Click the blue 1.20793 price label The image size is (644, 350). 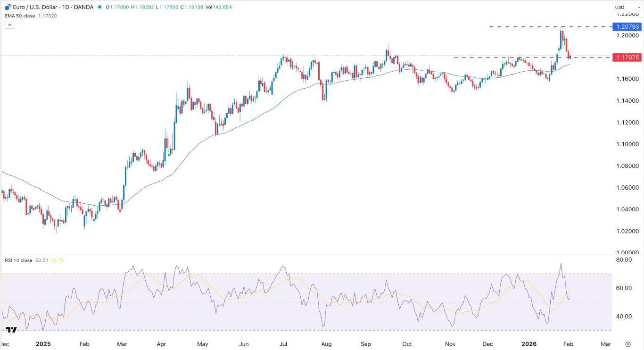click(x=627, y=27)
